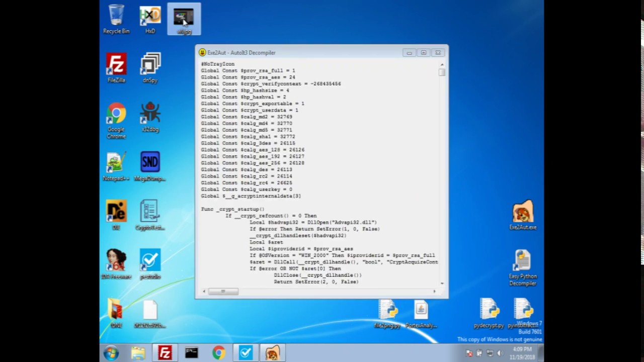Switch to FileZilla in the taskbar

[x=165, y=353]
